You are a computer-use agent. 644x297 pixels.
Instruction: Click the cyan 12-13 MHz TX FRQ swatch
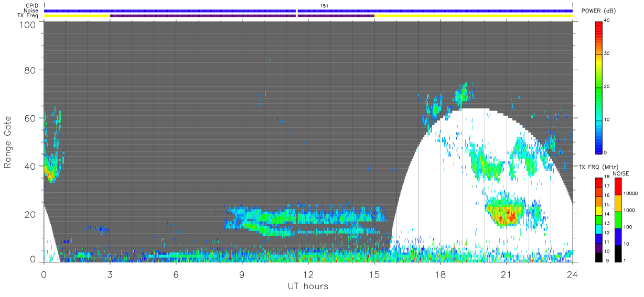tap(599, 229)
